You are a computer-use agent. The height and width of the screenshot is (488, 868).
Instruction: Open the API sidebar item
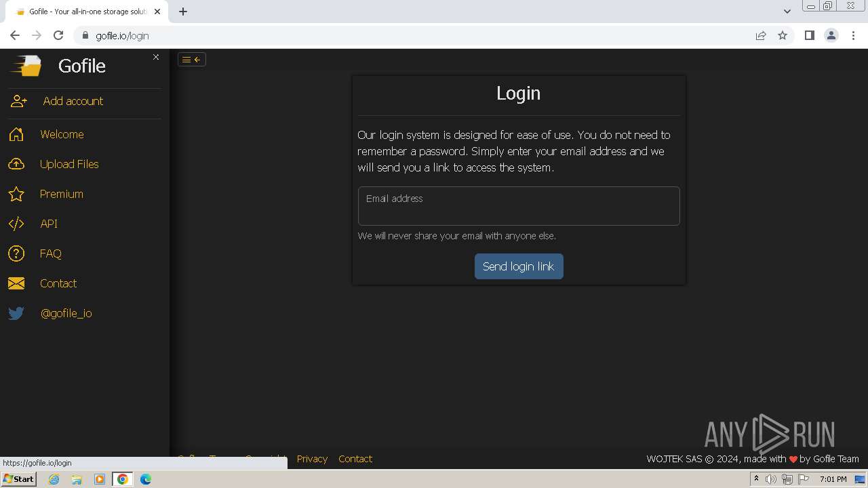(x=49, y=224)
